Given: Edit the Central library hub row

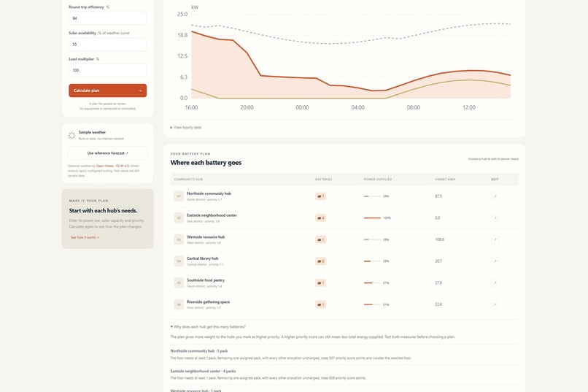Looking at the screenshot, I should point(495,261).
